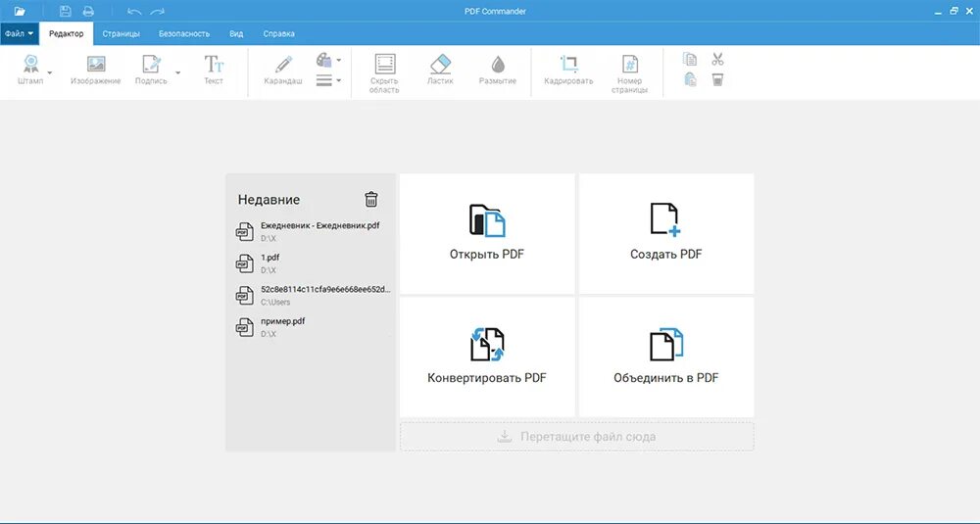The image size is (980, 524).
Task: Click the Copy icon in ribbon
Action: 690,60
